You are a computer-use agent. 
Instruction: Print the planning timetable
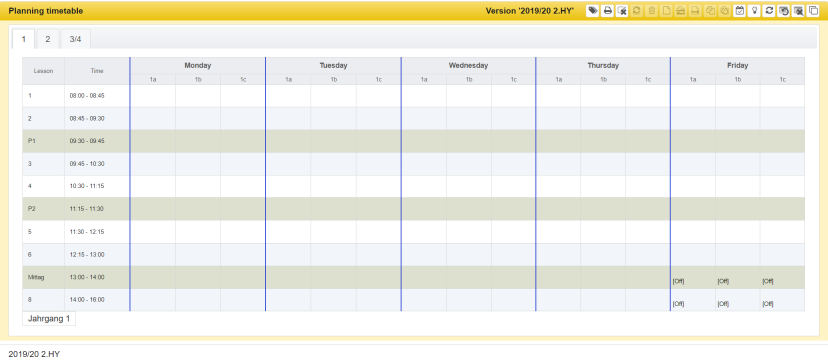pyautogui.click(x=608, y=11)
